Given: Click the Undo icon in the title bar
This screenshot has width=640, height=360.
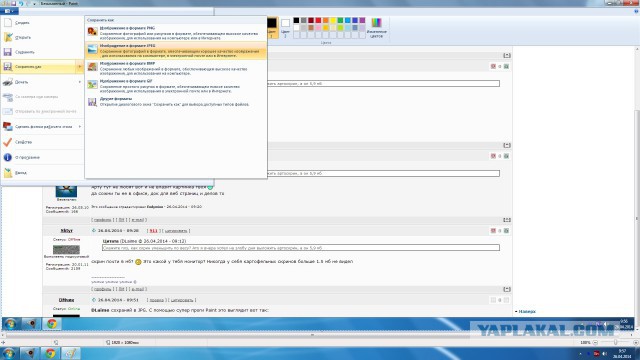Looking at the screenshot, I should pos(21,4).
